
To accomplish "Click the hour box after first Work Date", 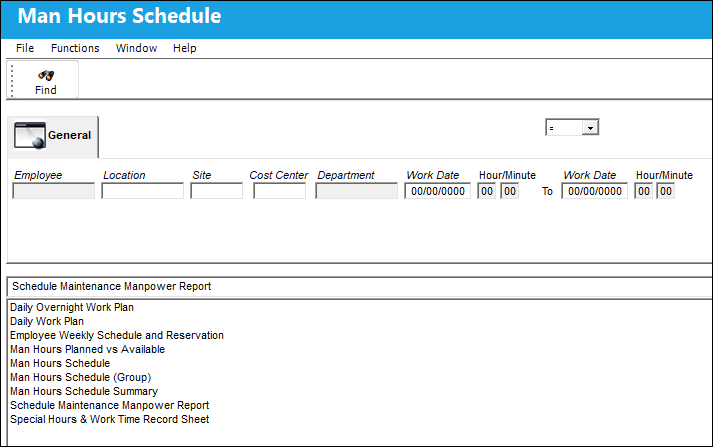I will [487, 191].
